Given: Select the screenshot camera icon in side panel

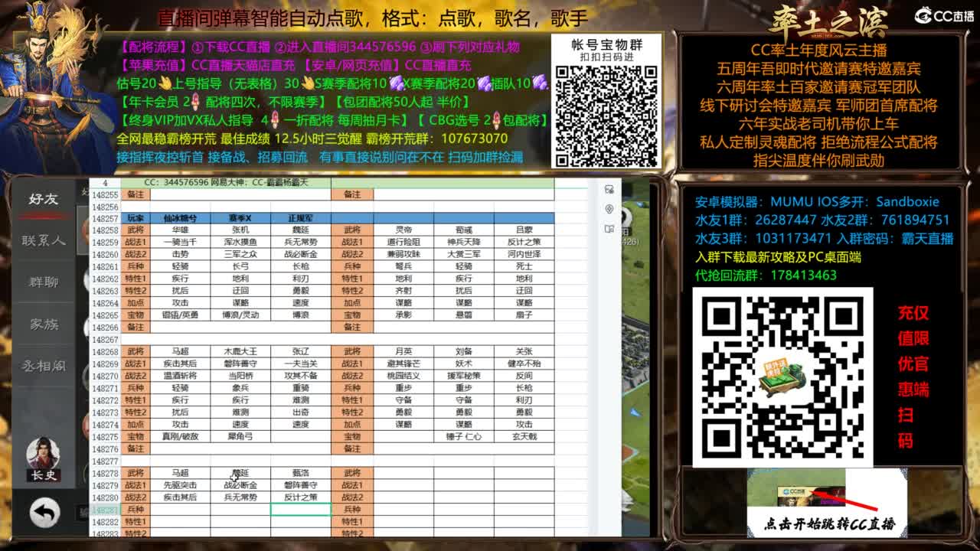Looking at the screenshot, I should [x=609, y=188].
